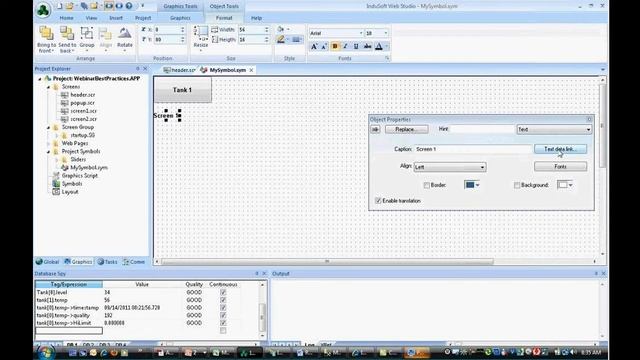
Task: Switch to Global tab in Project Explorer
Action: pos(47,262)
